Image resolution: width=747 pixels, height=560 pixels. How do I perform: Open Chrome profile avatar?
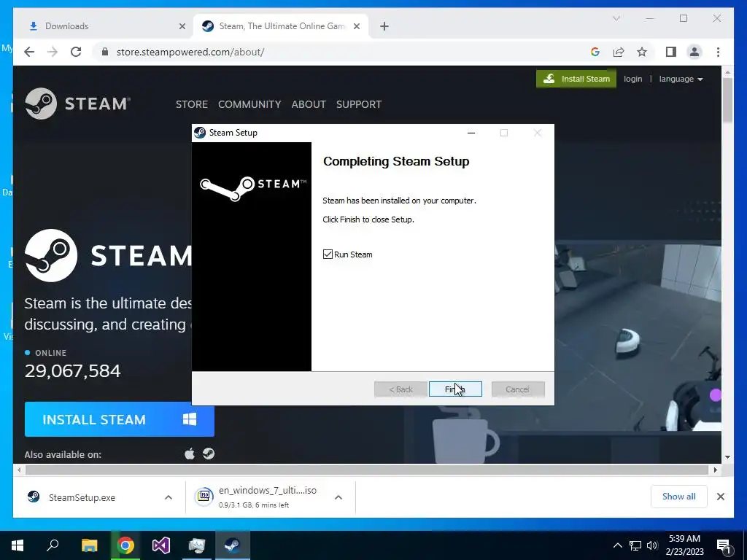click(x=694, y=52)
